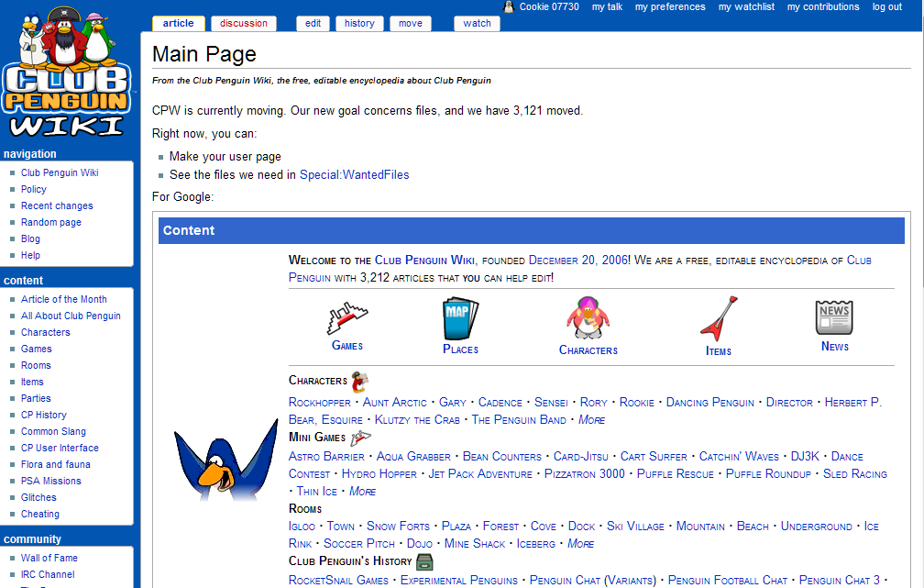Open CP User Interface link
The height and width of the screenshot is (588, 924).
60,449
